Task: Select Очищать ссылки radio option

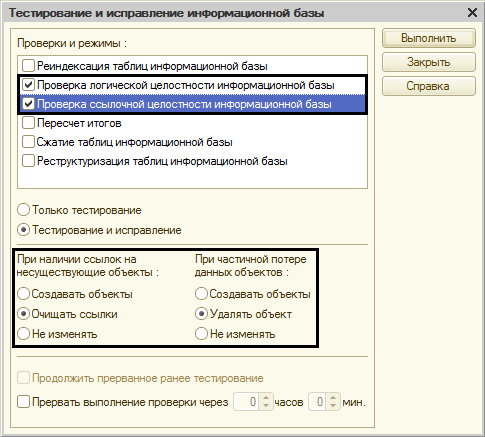Action: pos(24,314)
